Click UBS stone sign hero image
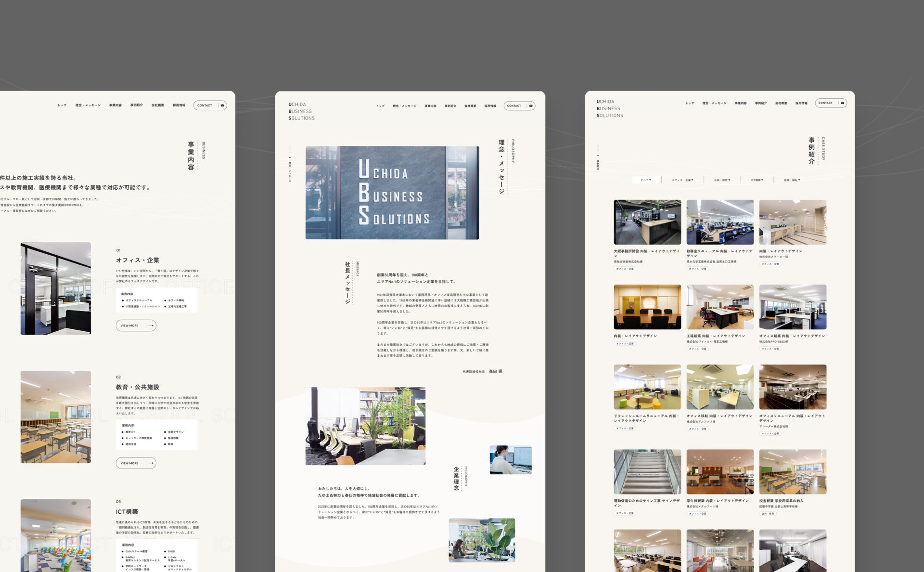Viewport: 924px width, 572px height. 392,193
